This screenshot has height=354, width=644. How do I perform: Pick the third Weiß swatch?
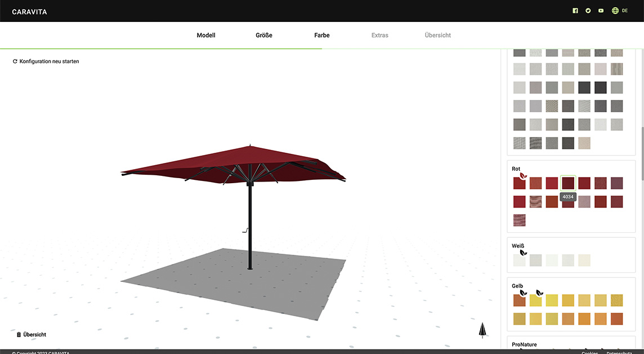(x=552, y=260)
